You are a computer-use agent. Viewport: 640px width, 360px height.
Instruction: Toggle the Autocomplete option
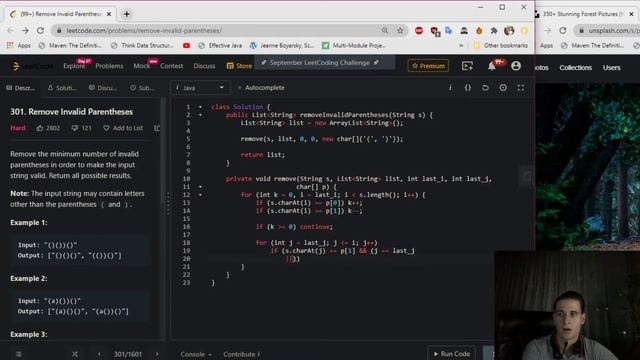pos(261,88)
